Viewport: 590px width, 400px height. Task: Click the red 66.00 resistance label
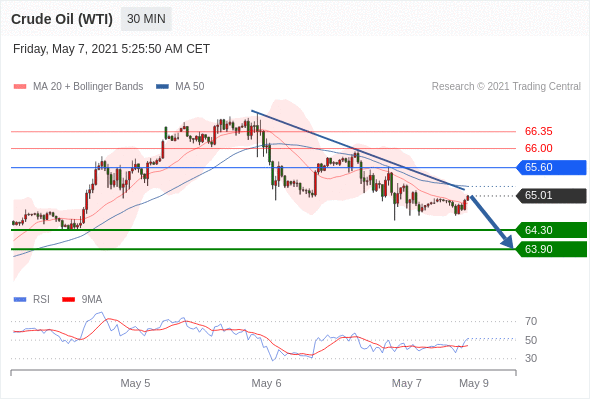(x=538, y=148)
